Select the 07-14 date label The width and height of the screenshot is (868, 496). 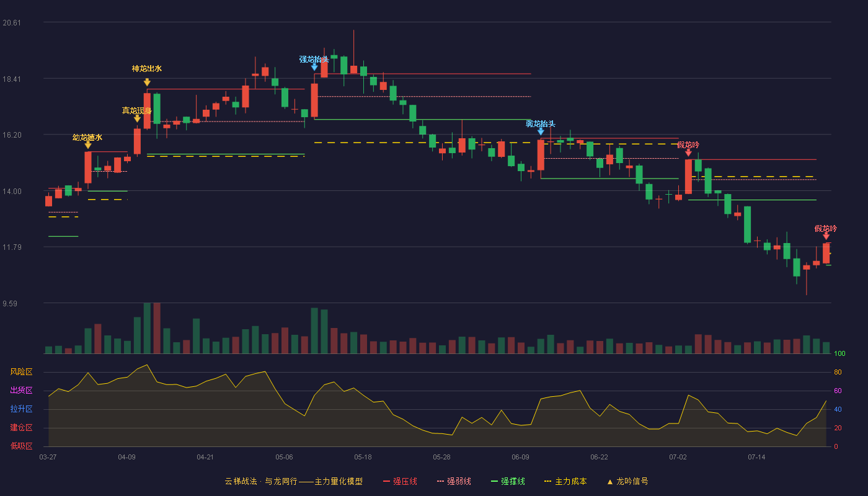(x=756, y=457)
